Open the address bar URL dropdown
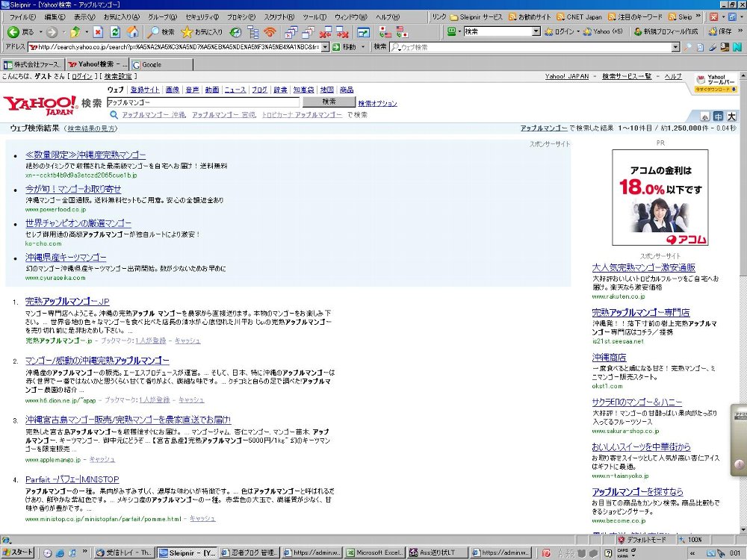 325,47
